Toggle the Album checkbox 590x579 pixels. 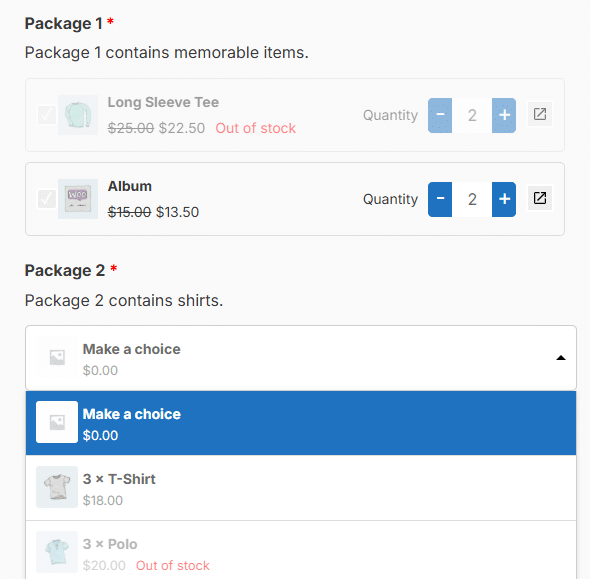coord(47,199)
